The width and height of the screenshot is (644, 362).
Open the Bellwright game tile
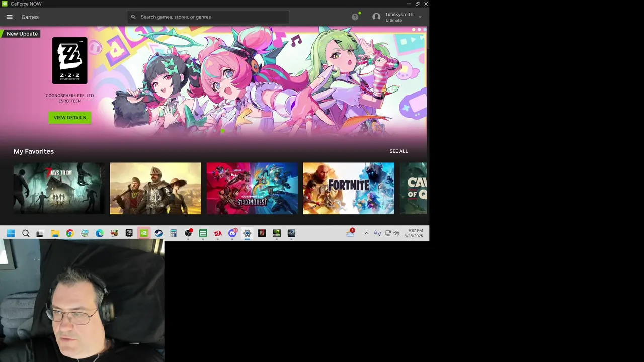coord(155,189)
